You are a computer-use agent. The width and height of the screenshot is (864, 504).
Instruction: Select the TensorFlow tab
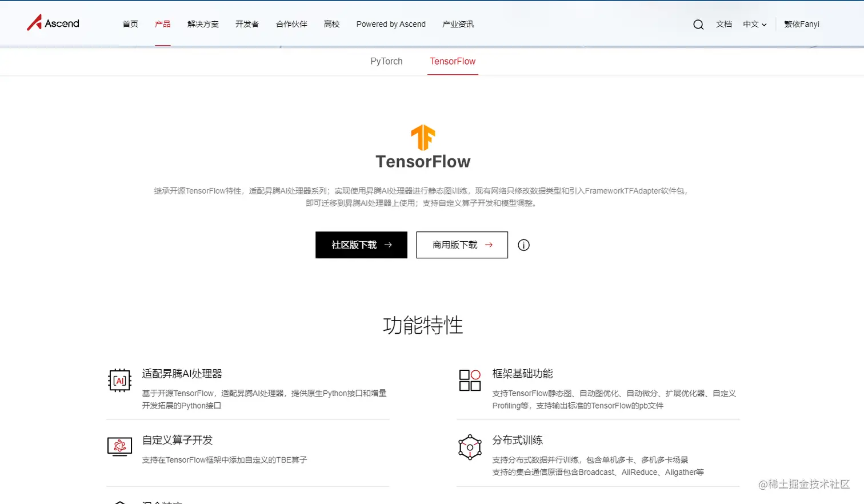tap(452, 61)
